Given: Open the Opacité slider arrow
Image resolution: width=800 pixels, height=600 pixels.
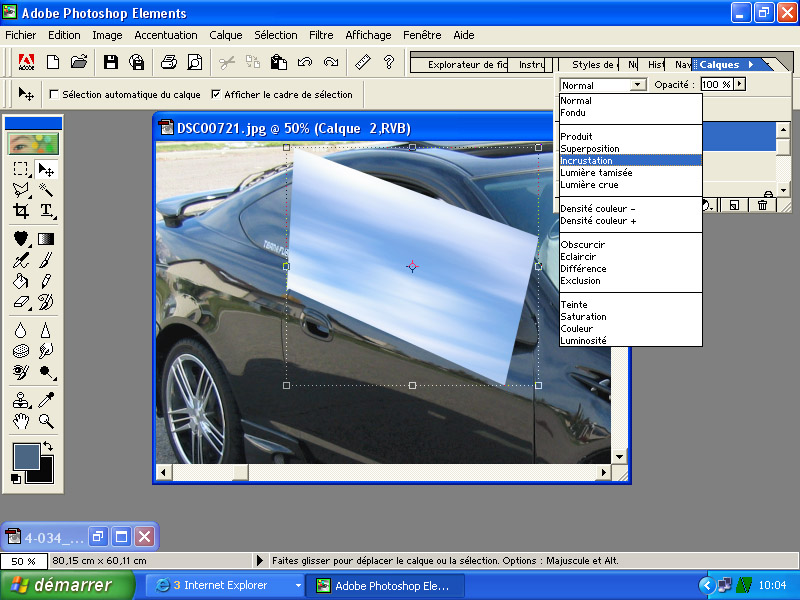Looking at the screenshot, I should click(x=740, y=84).
